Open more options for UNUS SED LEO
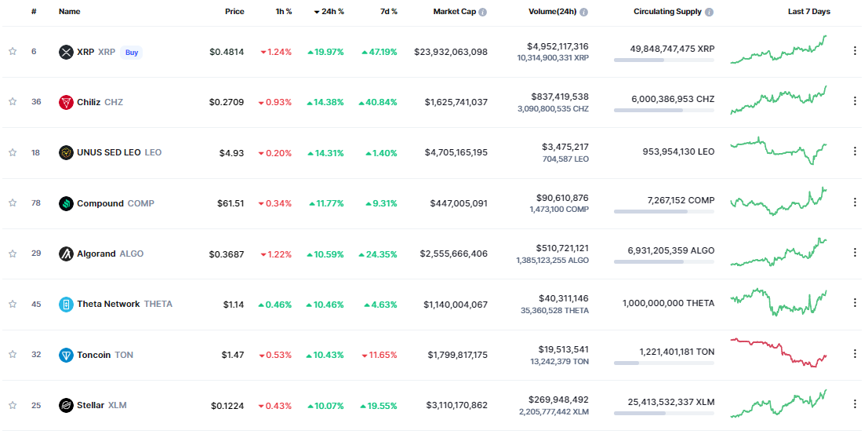Screen dimensions: 868x438 (x=855, y=151)
